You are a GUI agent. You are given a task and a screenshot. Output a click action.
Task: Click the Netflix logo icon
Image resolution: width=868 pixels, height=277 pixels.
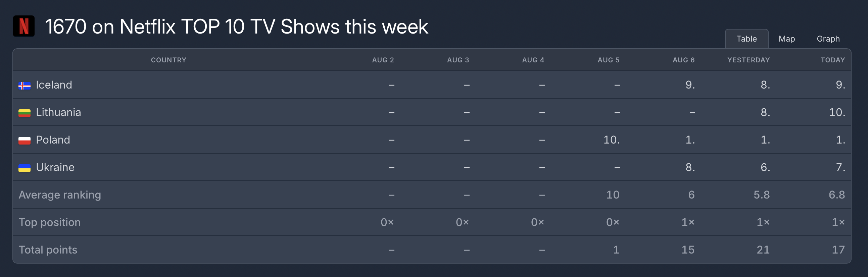pos(23,26)
